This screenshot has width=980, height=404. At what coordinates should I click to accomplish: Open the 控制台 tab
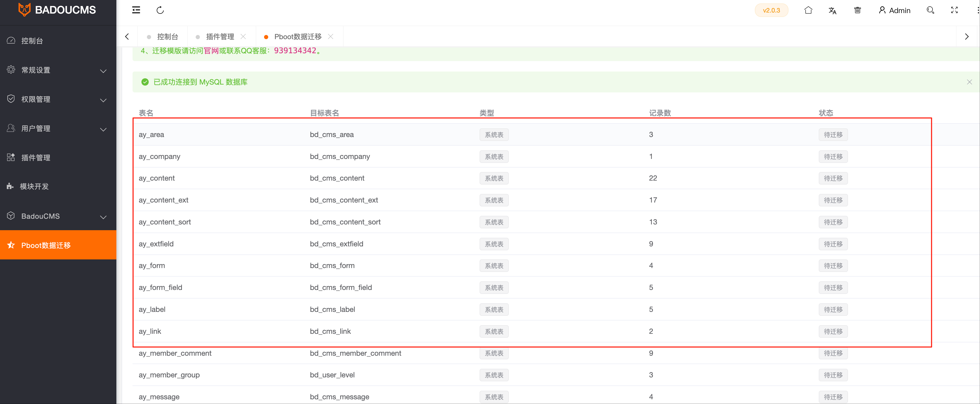point(168,36)
